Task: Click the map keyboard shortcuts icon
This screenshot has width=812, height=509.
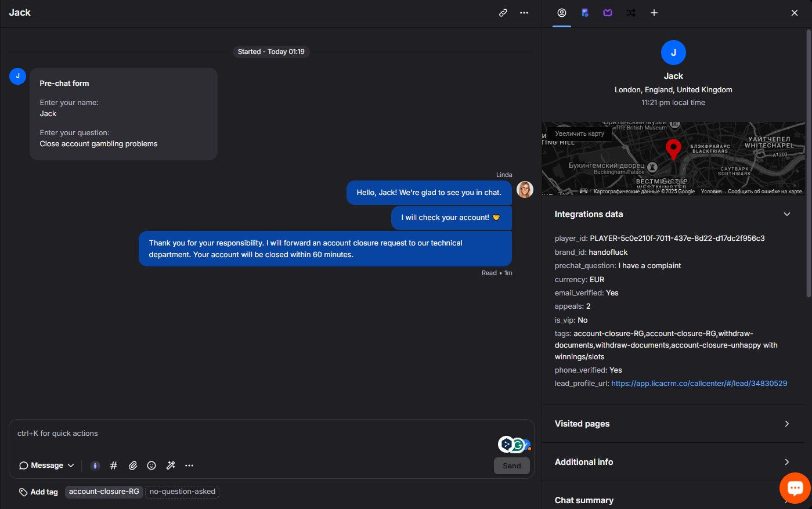Action: click(x=583, y=191)
